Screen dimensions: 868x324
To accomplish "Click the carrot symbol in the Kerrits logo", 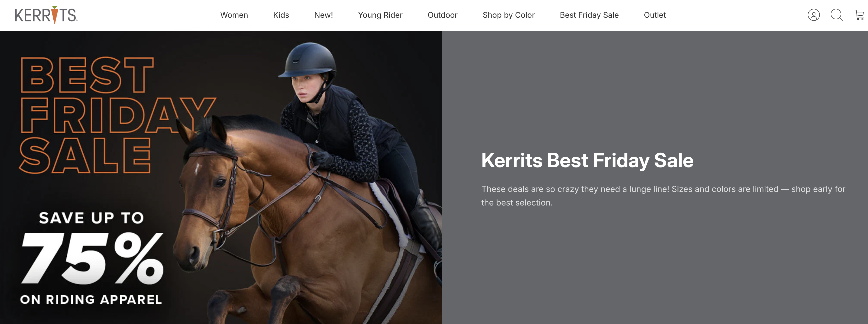I will click(x=55, y=15).
